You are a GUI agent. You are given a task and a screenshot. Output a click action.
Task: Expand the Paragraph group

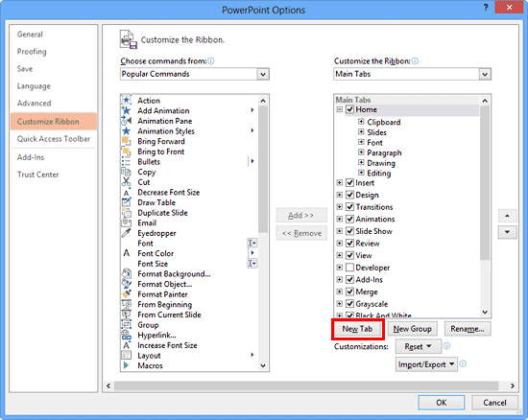[361, 152]
